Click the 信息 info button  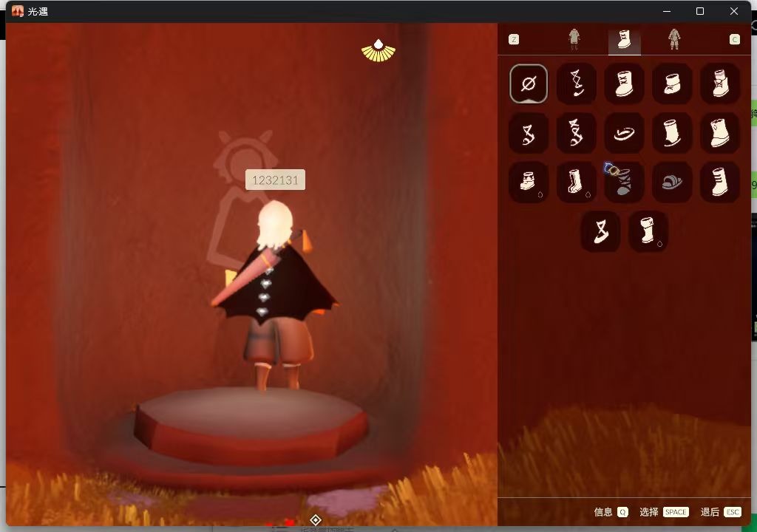click(611, 512)
